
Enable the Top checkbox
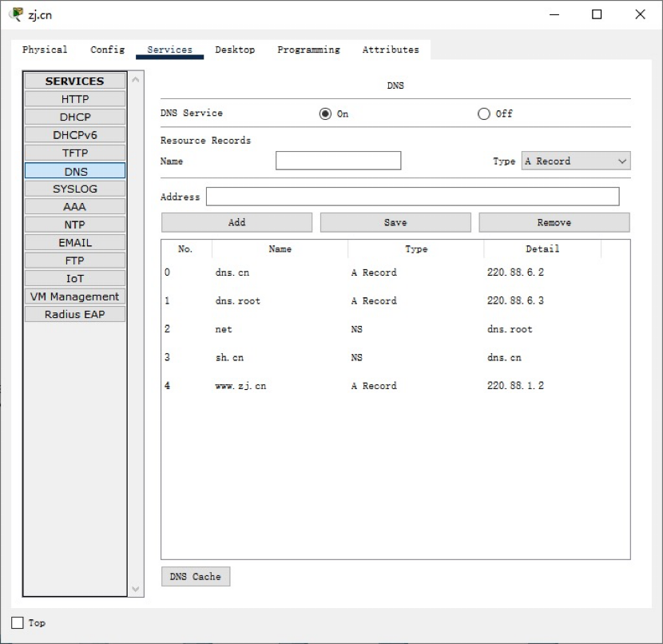(x=18, y=622)
